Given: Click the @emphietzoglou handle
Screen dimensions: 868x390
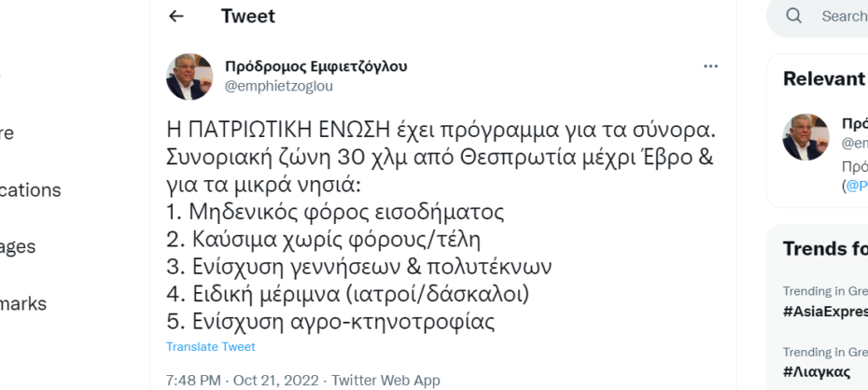Looking at the screenshot, I should pyautogui.click(x=279, y=87).
